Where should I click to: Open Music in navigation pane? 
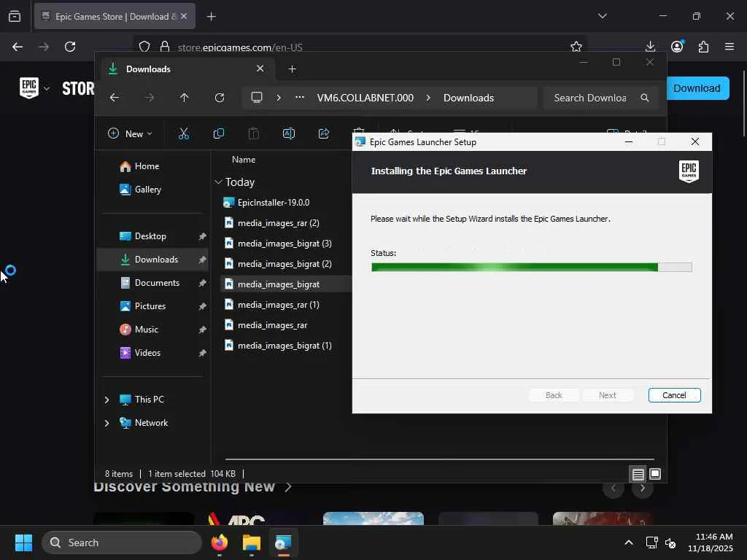146,330
